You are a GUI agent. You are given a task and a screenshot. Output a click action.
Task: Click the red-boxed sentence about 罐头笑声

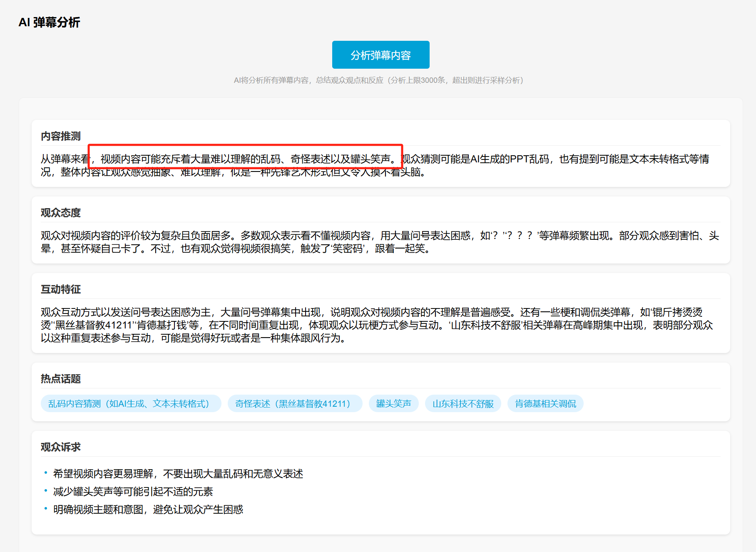(x=246, y=159)
